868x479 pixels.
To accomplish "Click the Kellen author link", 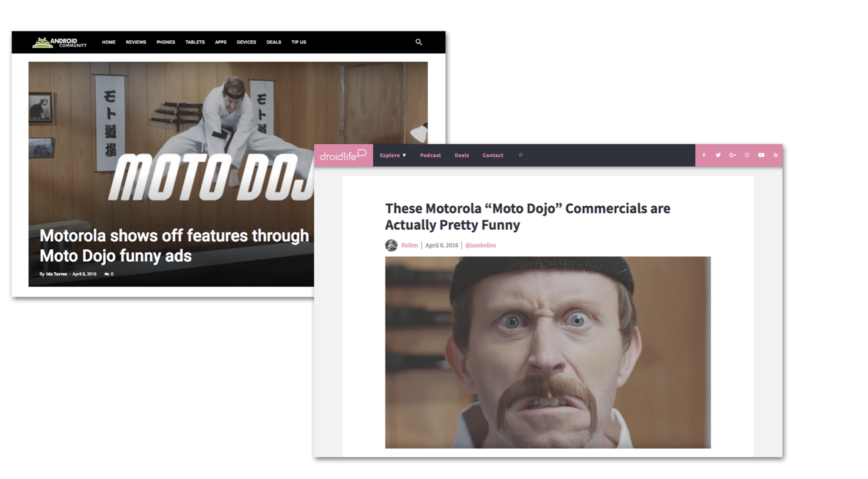I will (409, 245).
